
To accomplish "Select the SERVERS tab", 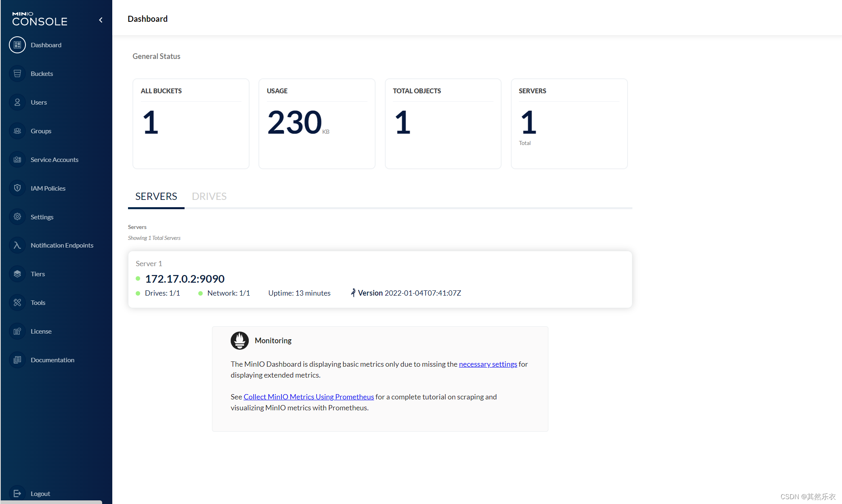I will tap(156, 197).
